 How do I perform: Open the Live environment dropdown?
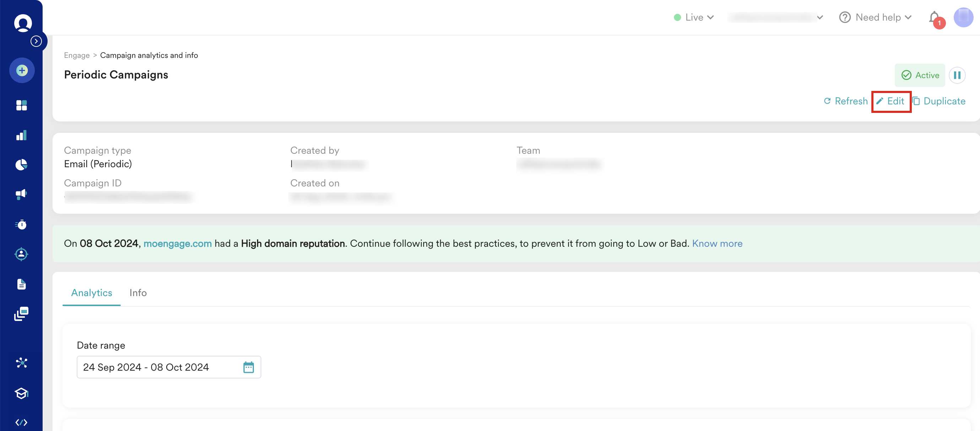pyautogui.click(x=694, y=17)
